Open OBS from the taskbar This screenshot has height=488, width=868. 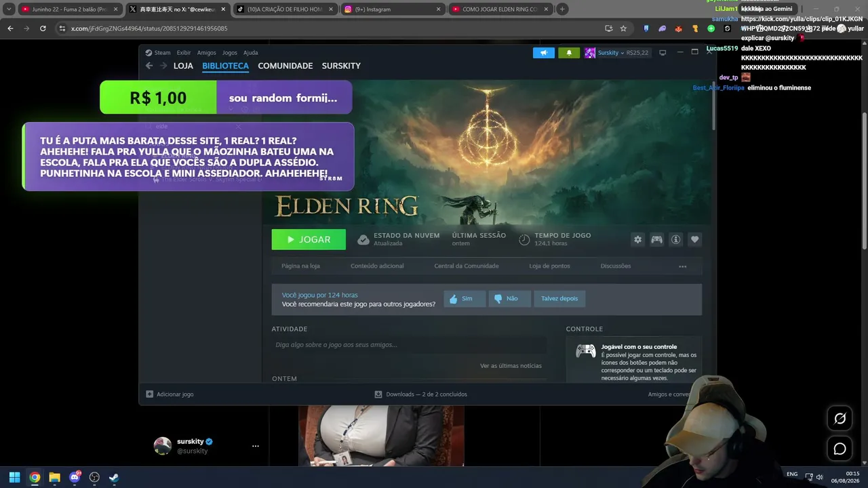click(94, 477)
